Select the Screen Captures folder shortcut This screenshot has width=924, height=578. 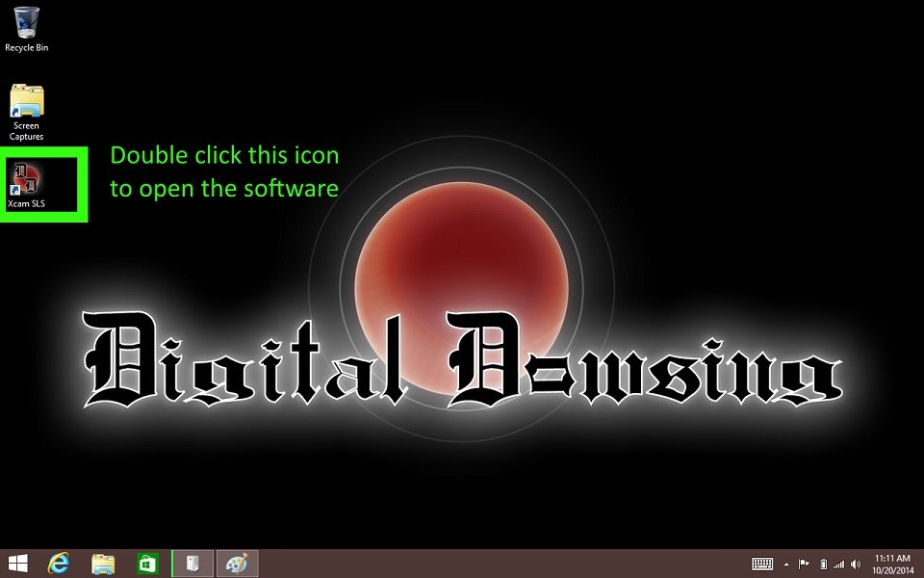point(27,113)
